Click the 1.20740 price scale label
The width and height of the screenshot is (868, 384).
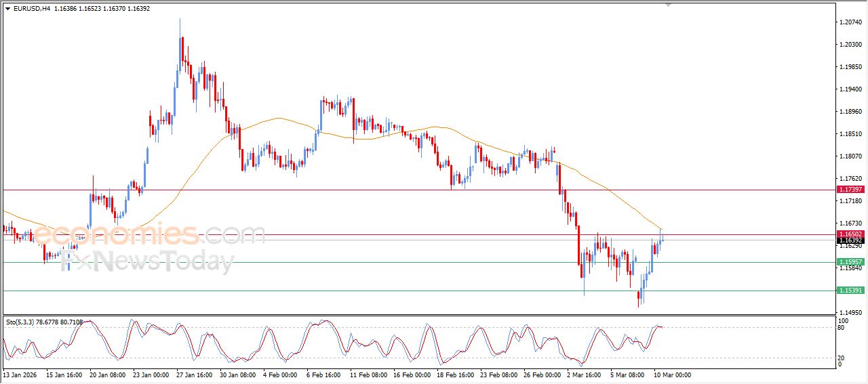(850, 22)
